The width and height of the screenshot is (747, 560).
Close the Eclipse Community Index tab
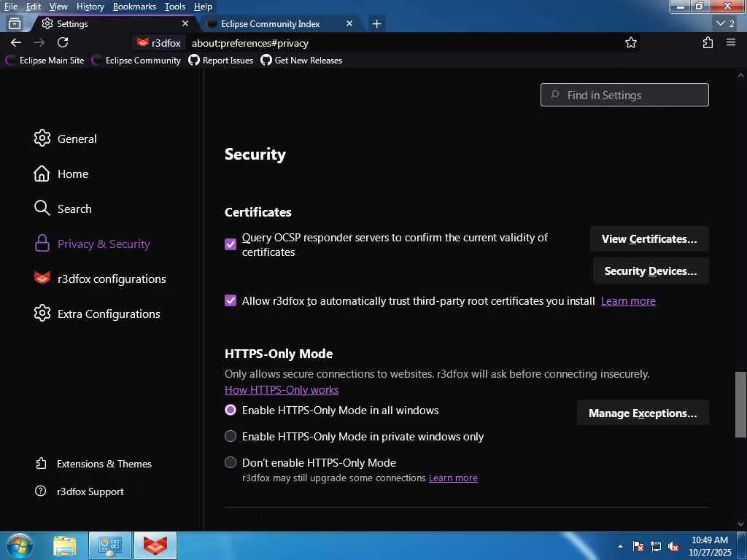coord(349,23)
